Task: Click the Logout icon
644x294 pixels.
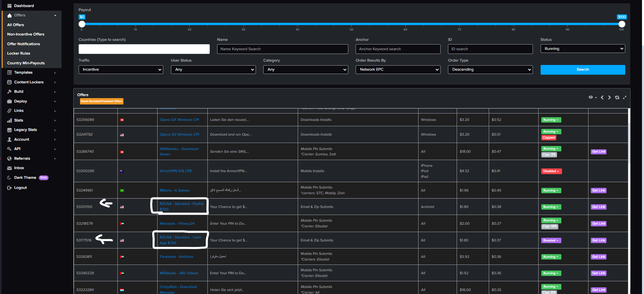Action: (9, 188)
